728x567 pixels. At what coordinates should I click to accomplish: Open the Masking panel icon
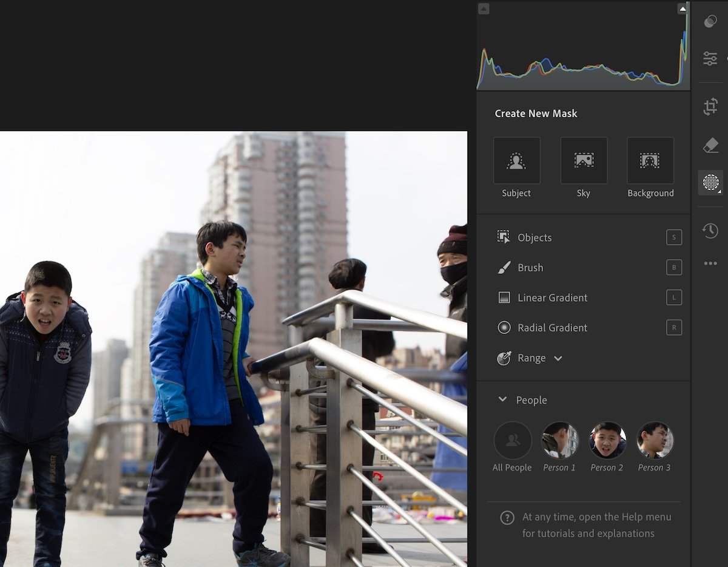click(710, 182)
